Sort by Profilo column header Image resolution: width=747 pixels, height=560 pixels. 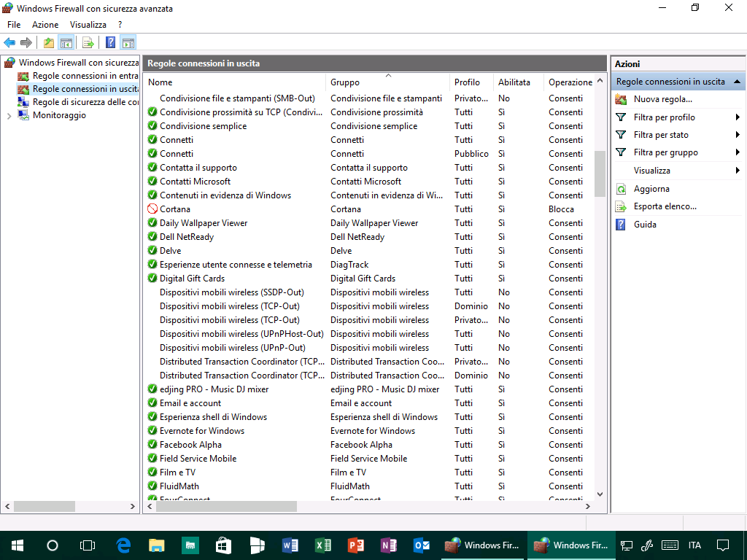472,82
